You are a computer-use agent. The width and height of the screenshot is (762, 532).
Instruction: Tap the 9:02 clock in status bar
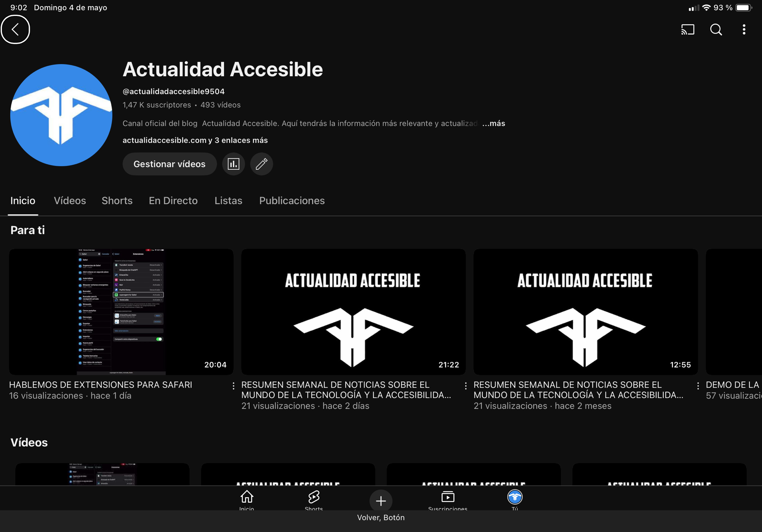pos(19,8)
